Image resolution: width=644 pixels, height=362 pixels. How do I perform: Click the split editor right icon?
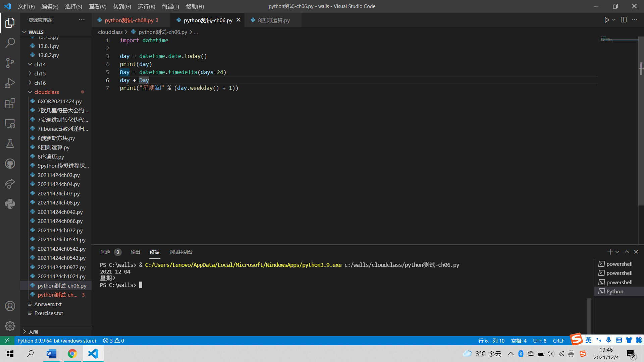(x=624, y=20)
